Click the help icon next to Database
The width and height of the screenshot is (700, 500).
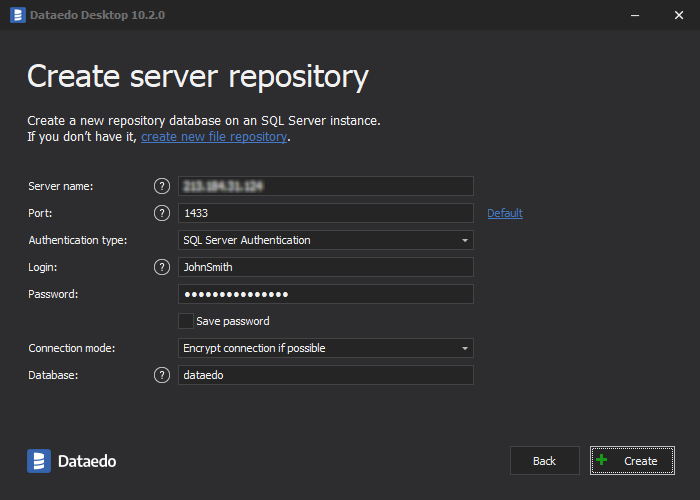tap(162, 375)
